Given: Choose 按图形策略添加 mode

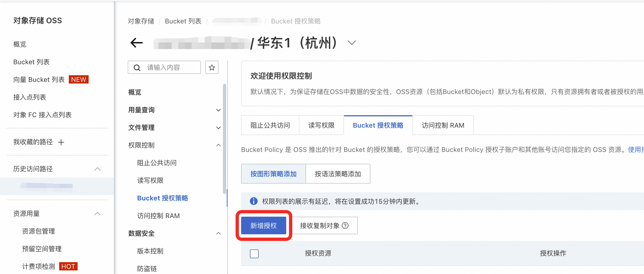Looking at the screenshot, I should coord(274,174).
